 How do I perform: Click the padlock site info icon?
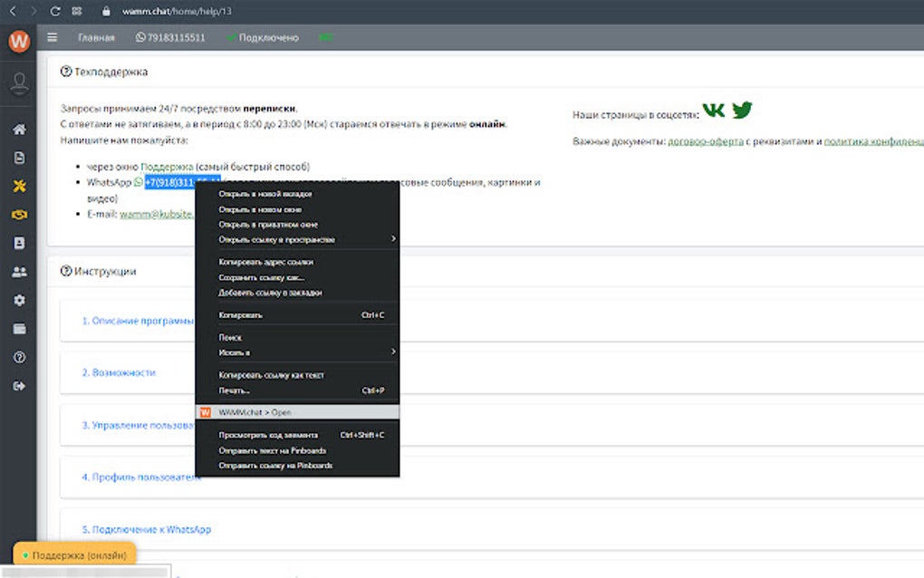(105, 11)
